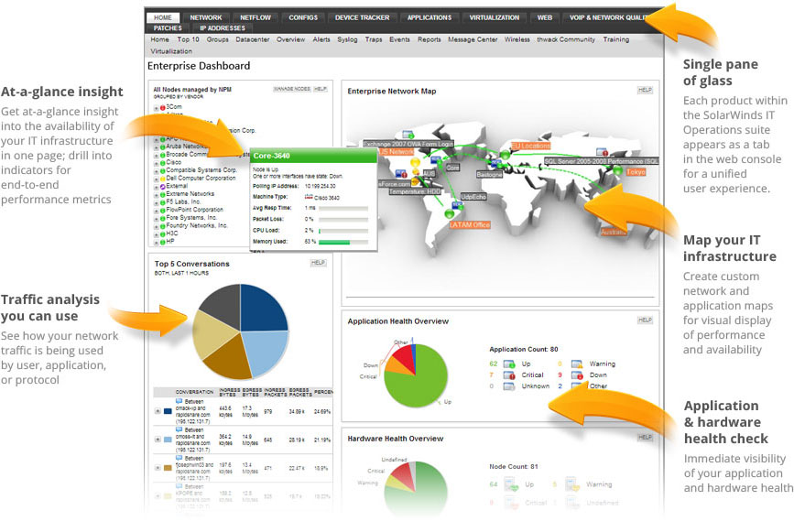Open the thwack Community link

pos(566,39)
